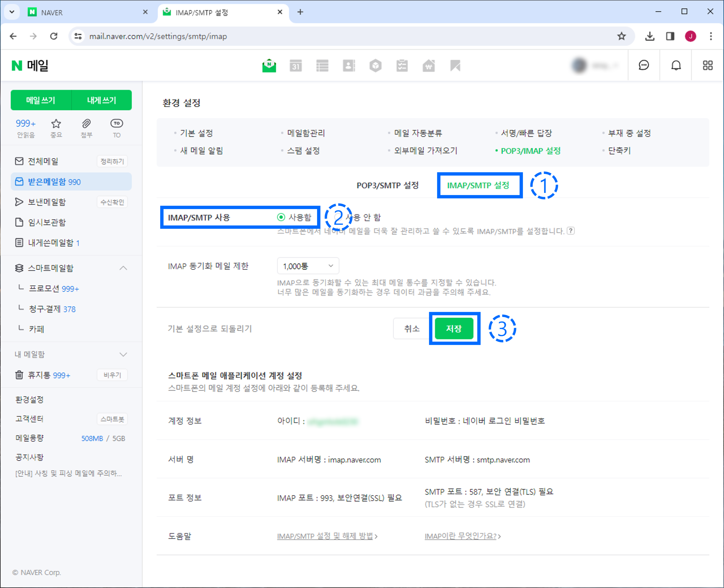
Task: Open the Naver Calendar icon
Action: 296,66
